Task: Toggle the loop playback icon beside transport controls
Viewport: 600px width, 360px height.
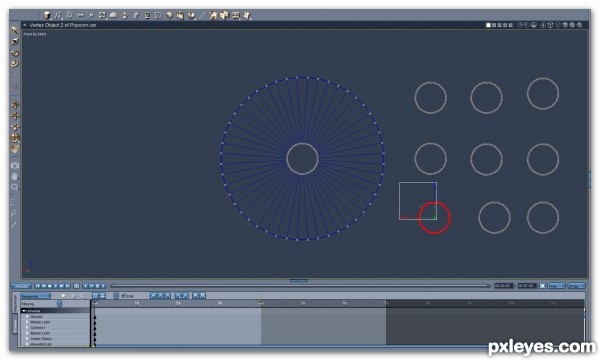Action: point(76,286)
